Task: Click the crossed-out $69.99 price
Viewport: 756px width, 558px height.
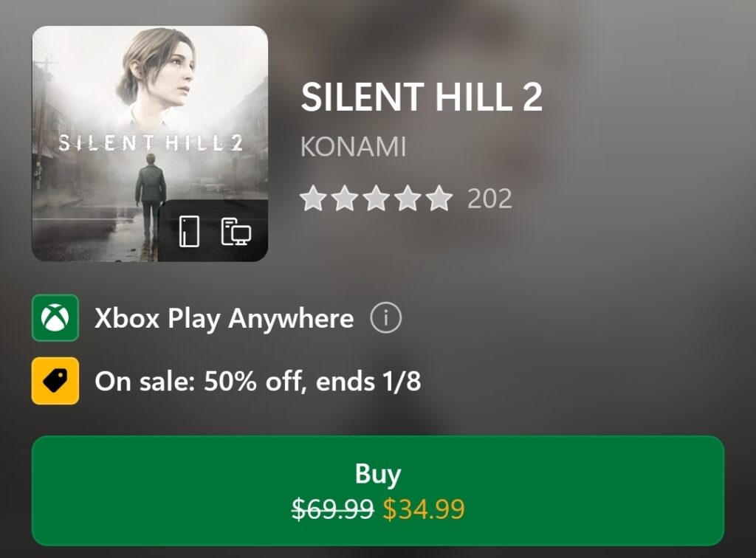Action: [332, 509]
